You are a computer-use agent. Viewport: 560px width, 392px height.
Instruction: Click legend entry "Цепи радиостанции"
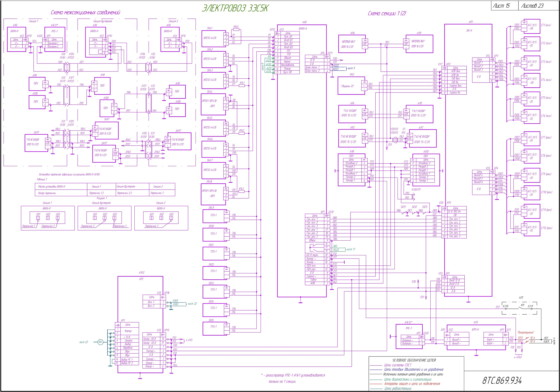tap(398, 388)
